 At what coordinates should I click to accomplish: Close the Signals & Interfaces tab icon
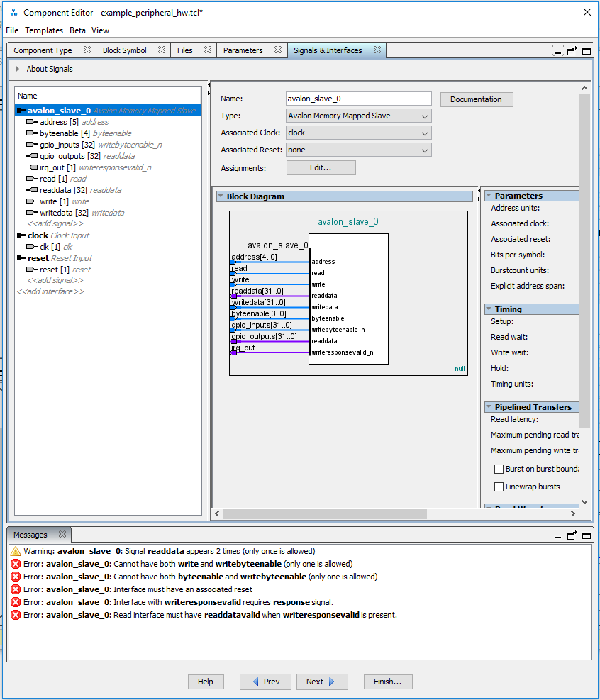click(x=377, y=50)
